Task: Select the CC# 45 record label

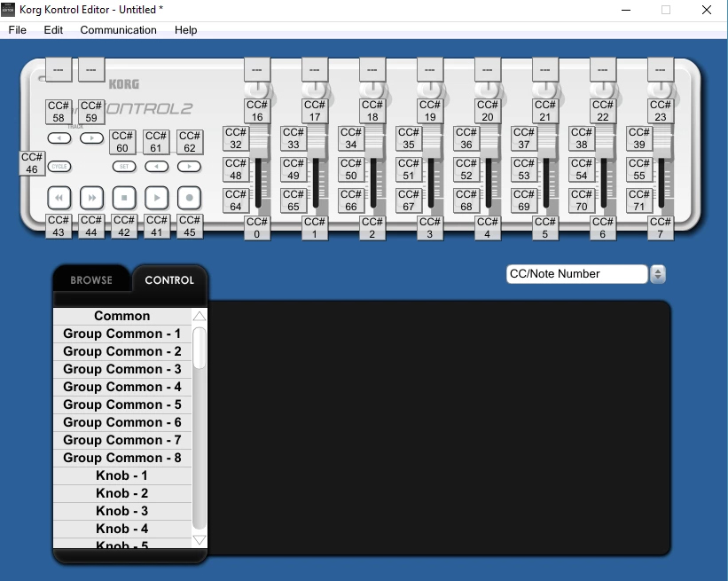Action: click(x=190, y=226)
